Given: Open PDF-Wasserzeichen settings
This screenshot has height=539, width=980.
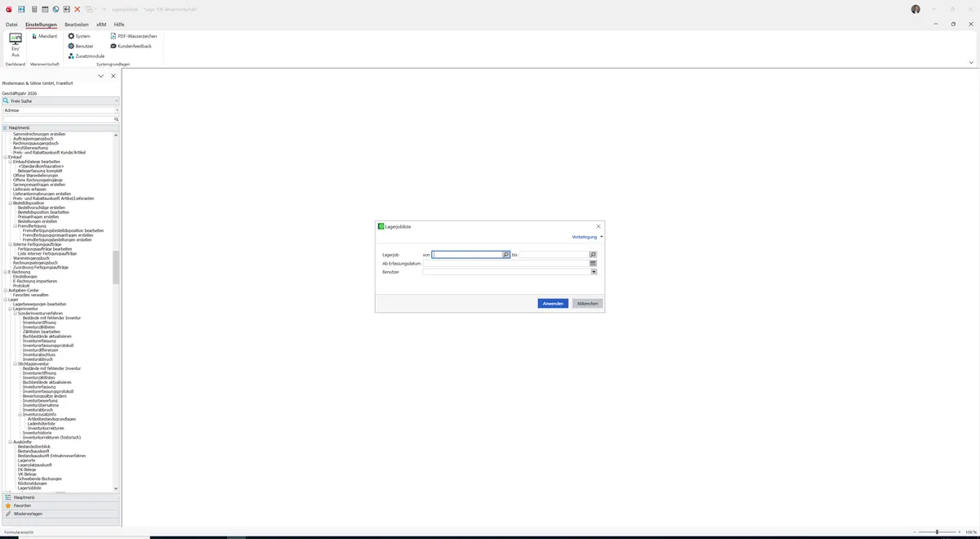Looking at the screenshot, I should [134, 36].
